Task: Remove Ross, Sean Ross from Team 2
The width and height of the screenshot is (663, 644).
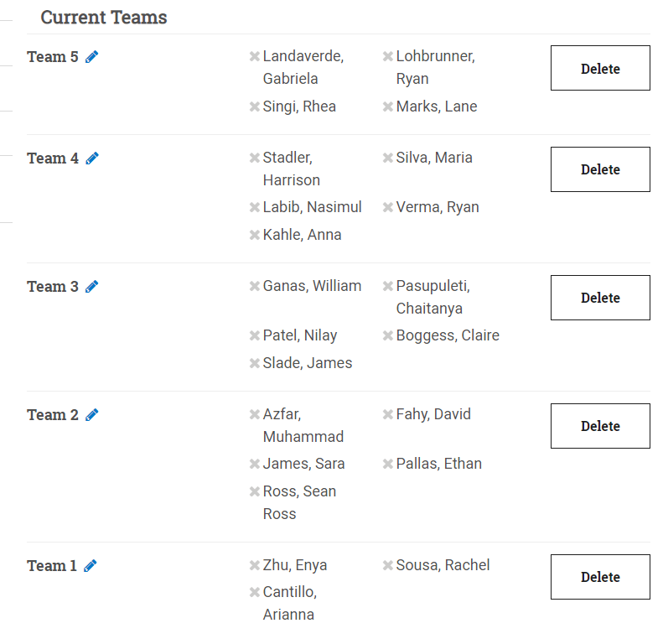Action: click(x=254, y=491)
